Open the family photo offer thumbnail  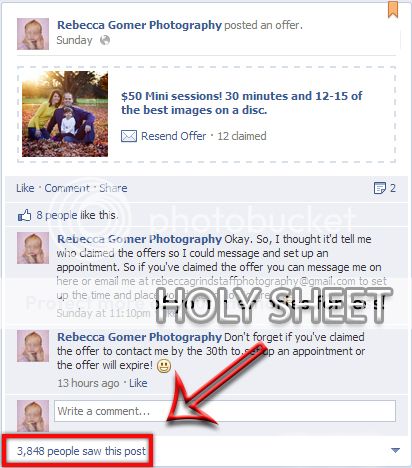point(65,114)
